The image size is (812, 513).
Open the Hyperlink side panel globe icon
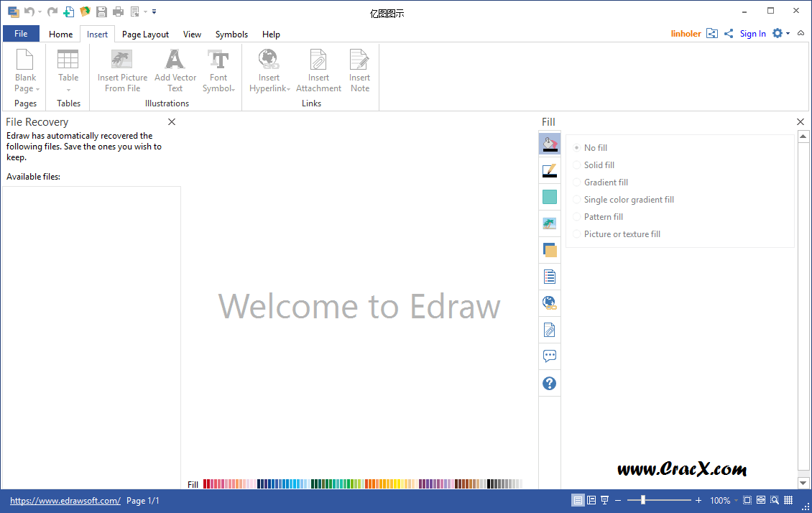pos(550,303)
